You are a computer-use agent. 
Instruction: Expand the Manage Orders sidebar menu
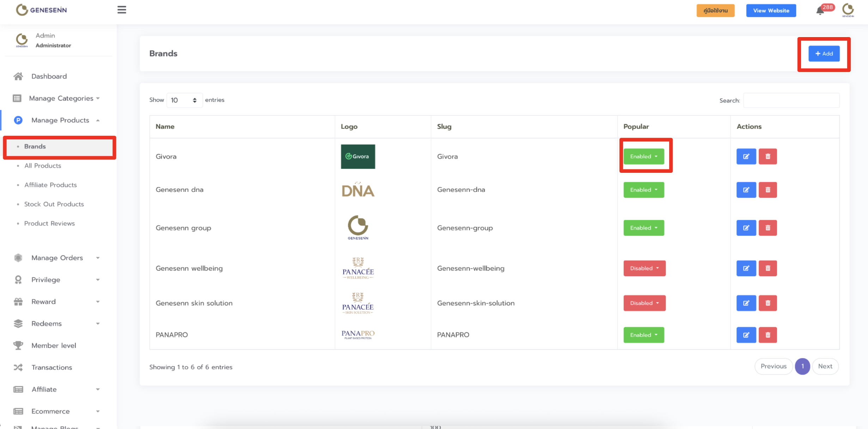57,258
